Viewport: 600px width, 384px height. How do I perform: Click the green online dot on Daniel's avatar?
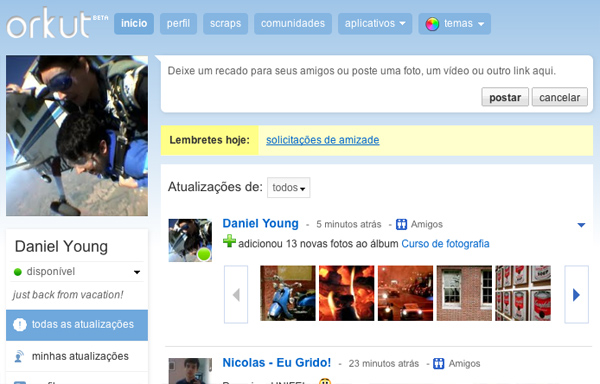point(204,254)
